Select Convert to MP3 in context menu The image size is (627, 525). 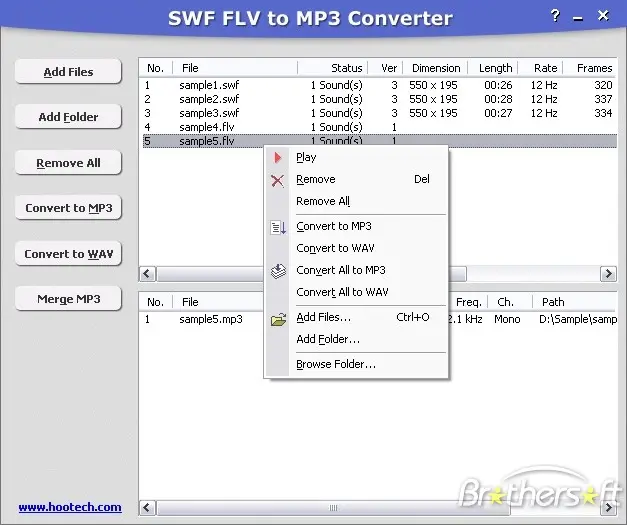(x=356, y=226)
